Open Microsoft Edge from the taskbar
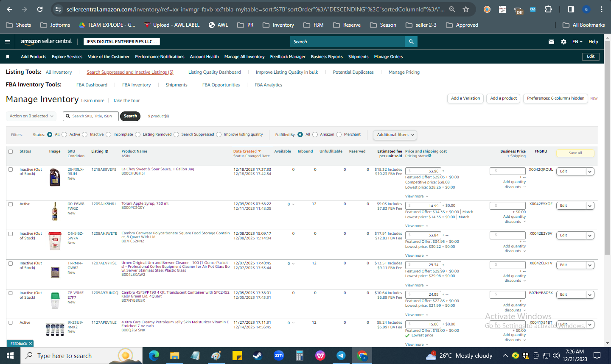 click(154, 356)
